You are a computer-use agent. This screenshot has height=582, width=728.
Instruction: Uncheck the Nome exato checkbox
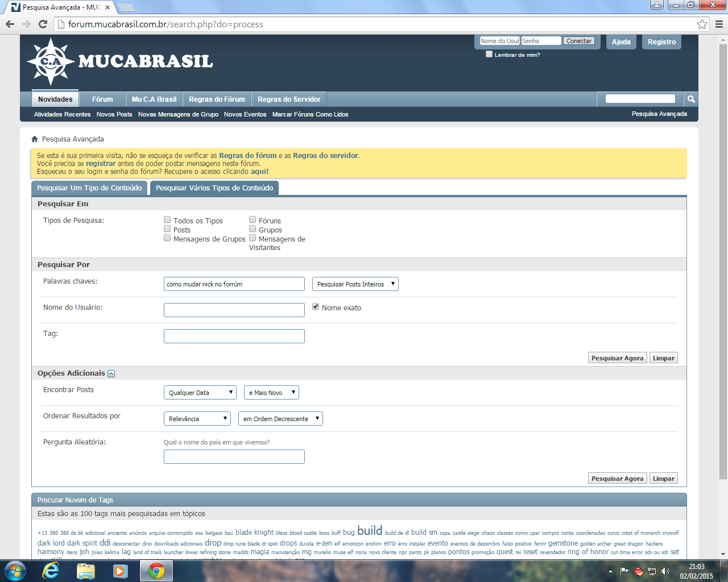(x=316, y=306)
